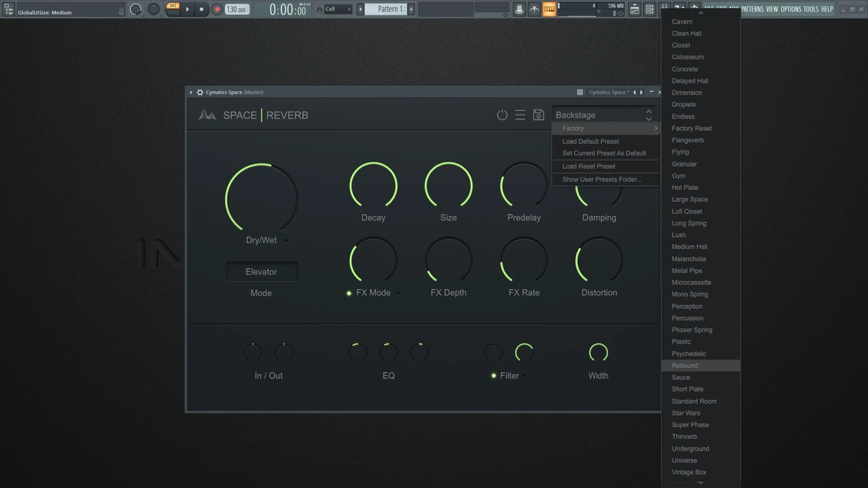
Task: Click the FX Depth knob
Action: click(448, 260)
